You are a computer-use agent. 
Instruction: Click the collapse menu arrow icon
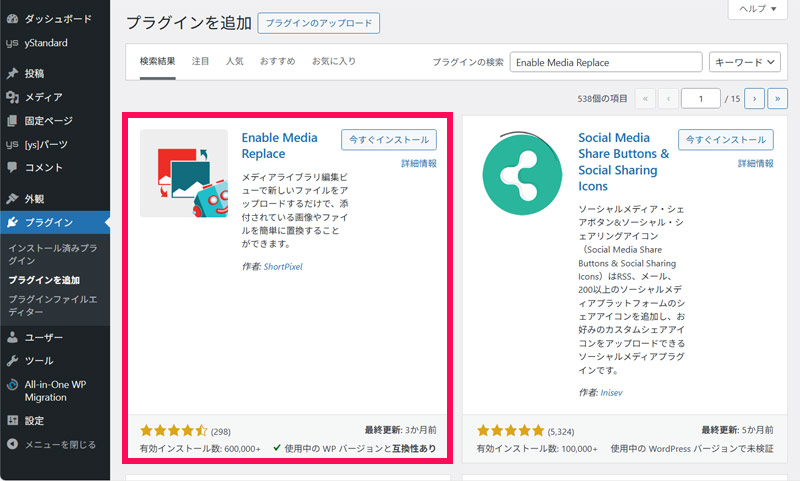(x=12, y=444)
